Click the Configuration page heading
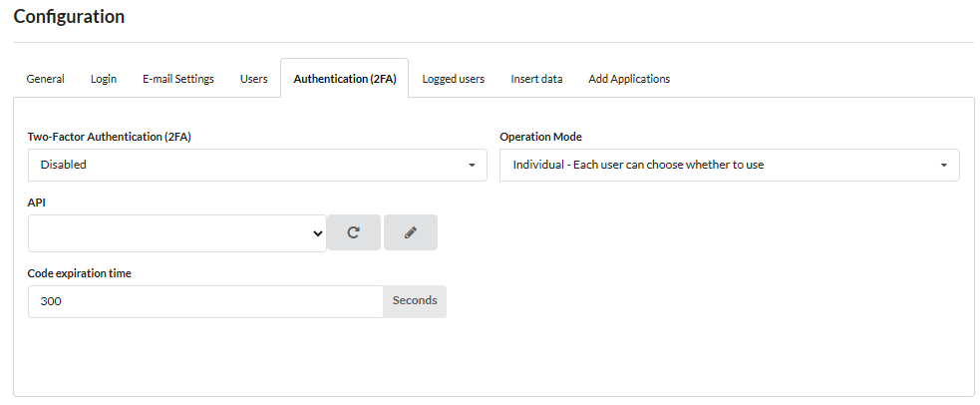This screenshot has width=980, height=405. [70, 17]
